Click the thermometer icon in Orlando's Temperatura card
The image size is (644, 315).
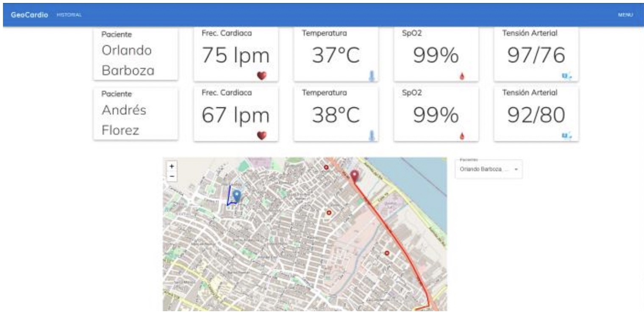372,76
